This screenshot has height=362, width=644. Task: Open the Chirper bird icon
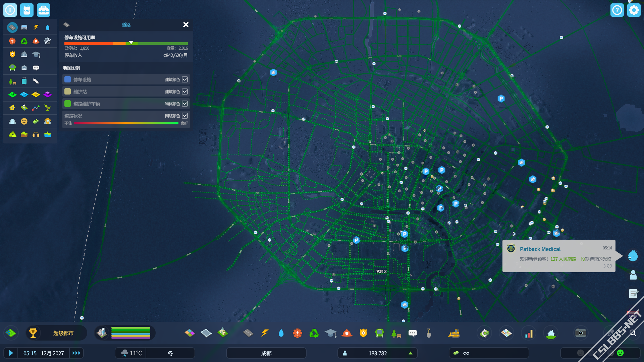(x=633, y=256)
